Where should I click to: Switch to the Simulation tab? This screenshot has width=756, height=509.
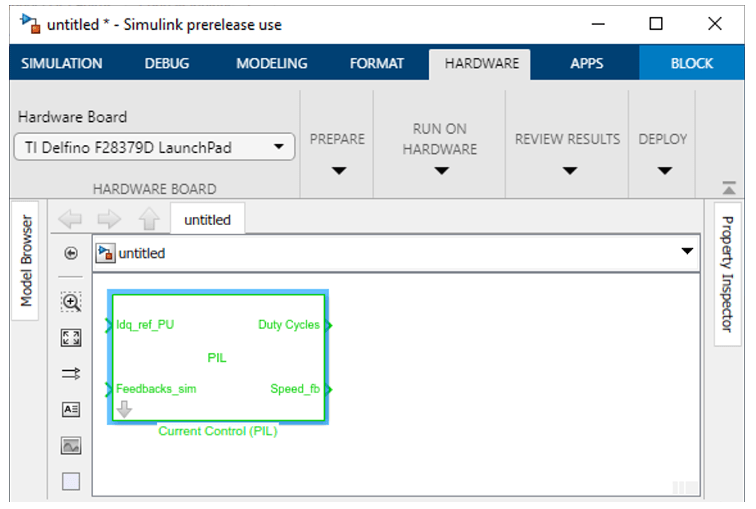[x=62, y=63]
